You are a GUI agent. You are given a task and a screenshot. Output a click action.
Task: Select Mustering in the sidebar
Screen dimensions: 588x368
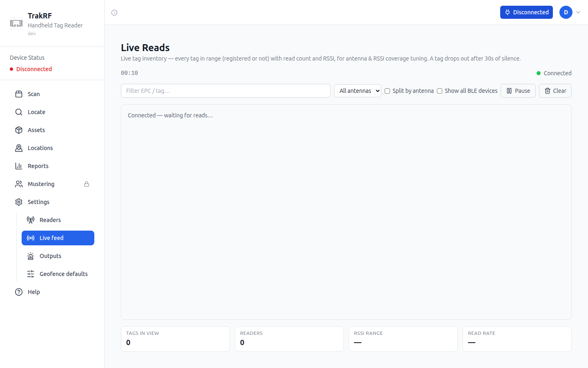coord(52,184)
